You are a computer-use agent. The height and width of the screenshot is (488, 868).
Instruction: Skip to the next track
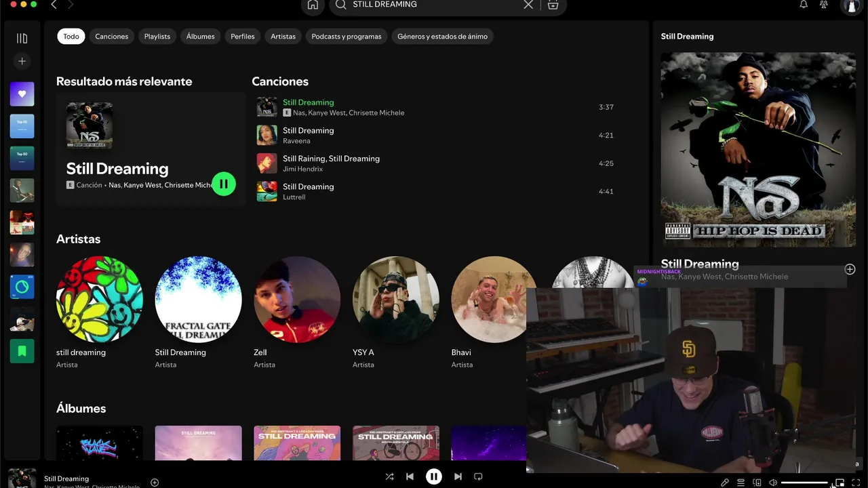458,476
